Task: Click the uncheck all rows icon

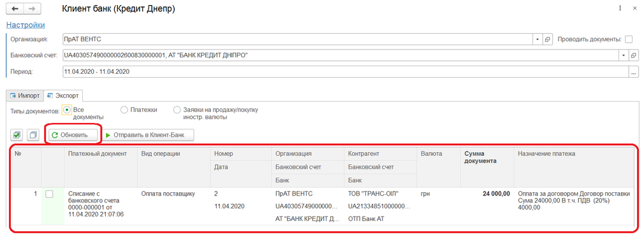Action: point(33,135)
